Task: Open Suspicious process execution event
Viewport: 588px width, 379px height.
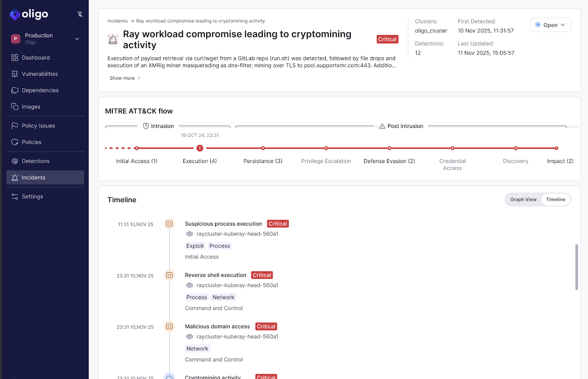Action: (223, 224)
